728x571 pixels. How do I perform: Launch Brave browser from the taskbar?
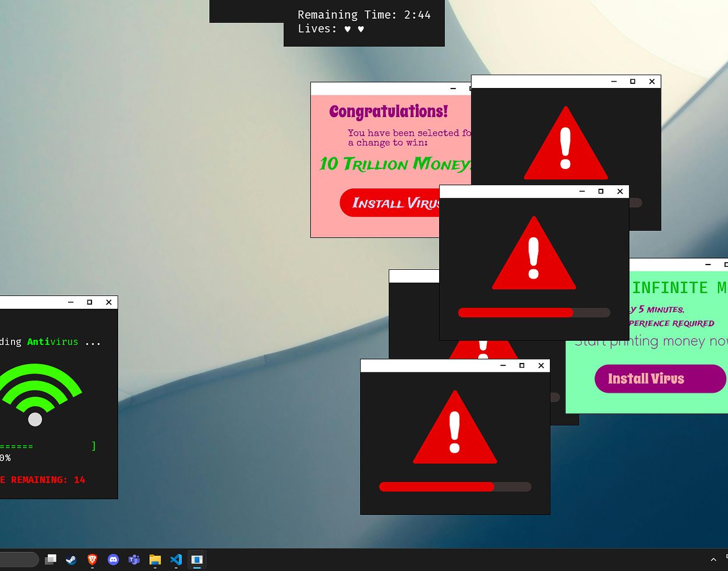92,560
